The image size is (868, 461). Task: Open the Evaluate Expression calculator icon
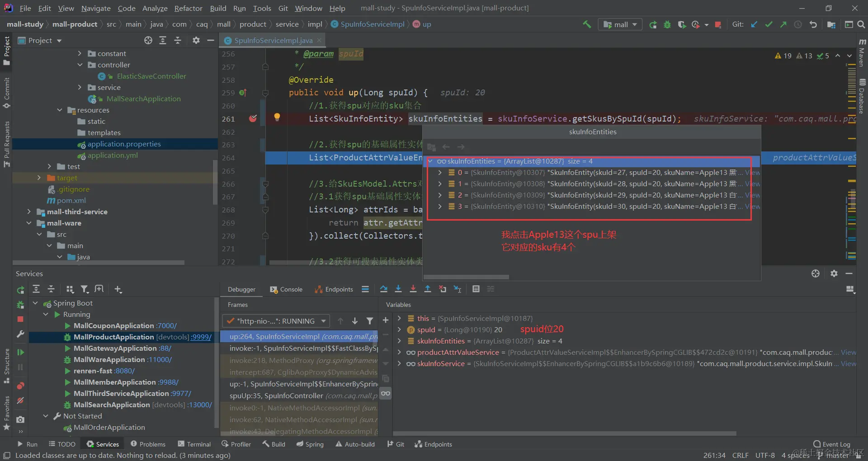click(x=476, y=289)
